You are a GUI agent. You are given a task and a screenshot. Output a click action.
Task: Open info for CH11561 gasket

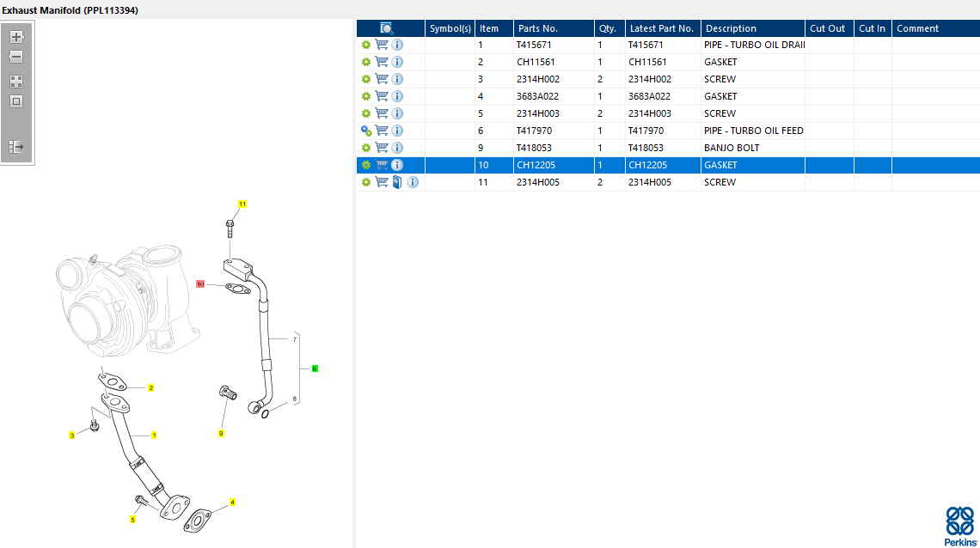pos(397,62)
